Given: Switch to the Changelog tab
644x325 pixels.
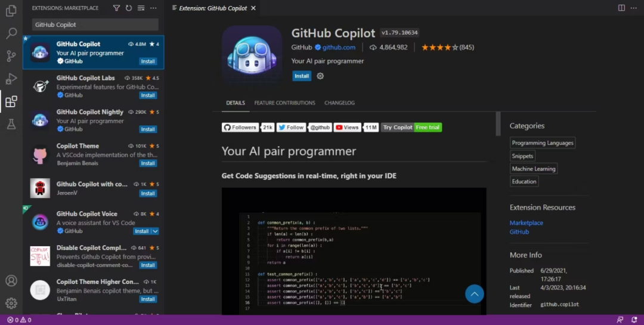Looking at the screenshot, I should tap(339, 103).
